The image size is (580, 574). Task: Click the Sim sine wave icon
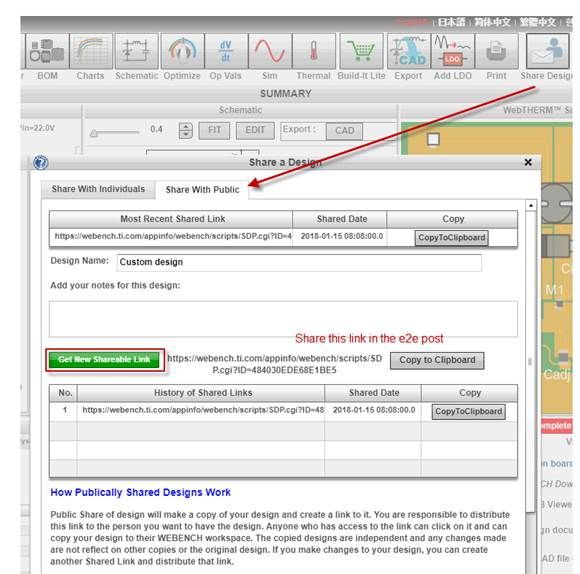270,51
